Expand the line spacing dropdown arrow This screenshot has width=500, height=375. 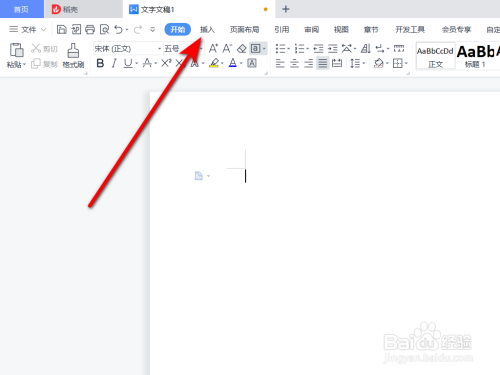point(364,63)
